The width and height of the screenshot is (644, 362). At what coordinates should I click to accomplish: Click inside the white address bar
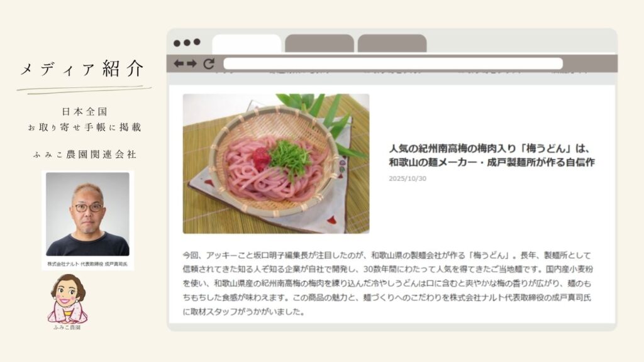[x=393, y=63]
